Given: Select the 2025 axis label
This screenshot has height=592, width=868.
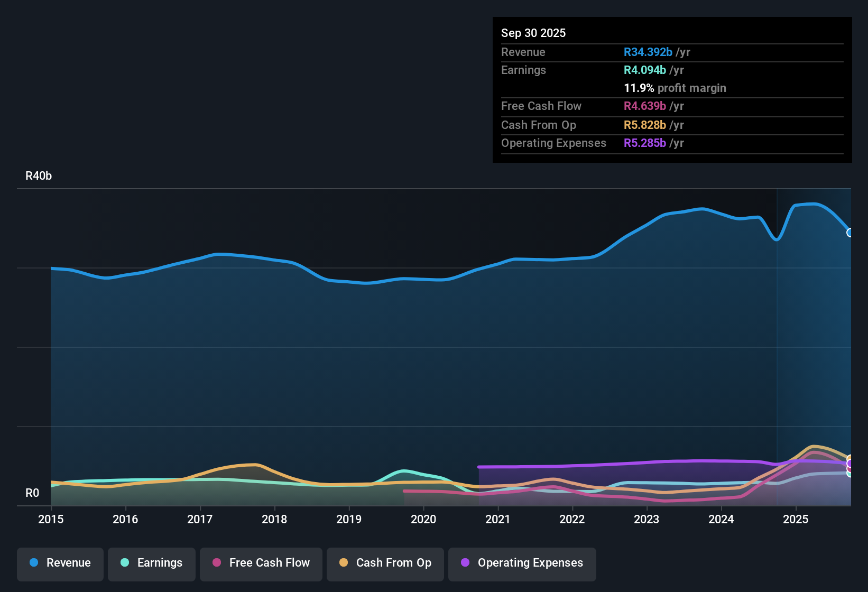Looking at the screenshot, I should pyautogui.click(x=796, y=520).
